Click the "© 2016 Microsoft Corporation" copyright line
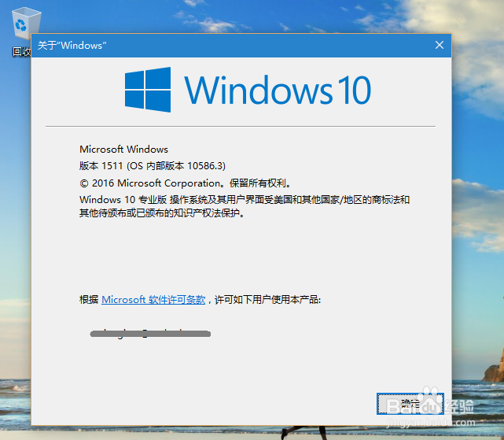The width and height of the screenshot is (504, 440). pos(185,183)
